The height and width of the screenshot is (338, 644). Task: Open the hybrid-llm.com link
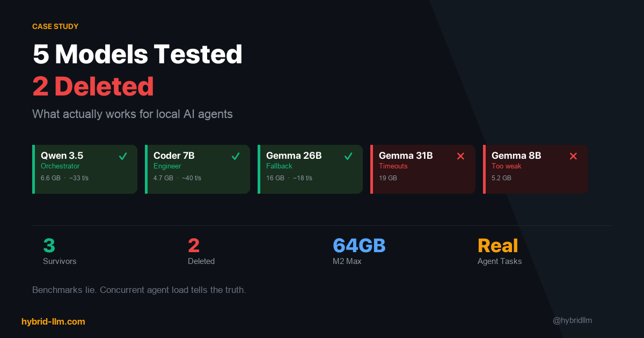click(53, 321)
